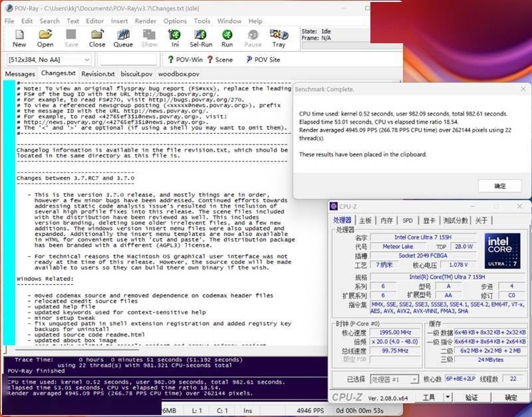Image resolution: width=532 pixels, height=417 pixels.
Task: Open the POV Site link icon
Action: coord(249,60)
